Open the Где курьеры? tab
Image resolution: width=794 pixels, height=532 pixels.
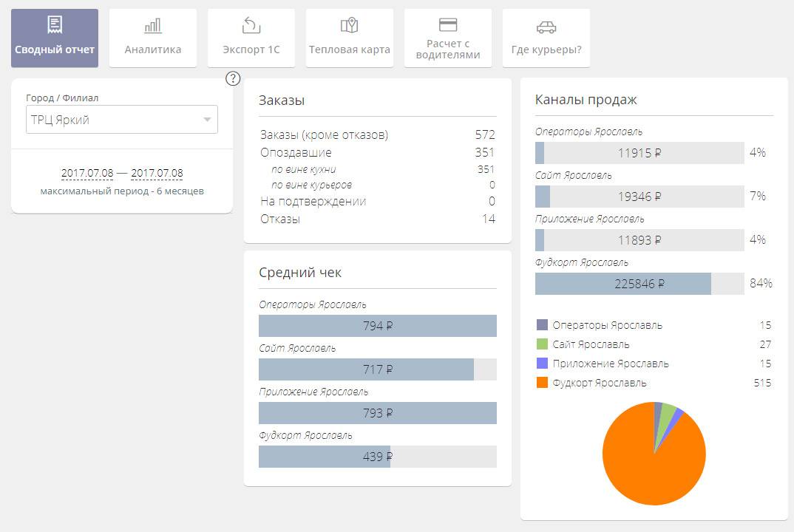click(x=546, y=38)
